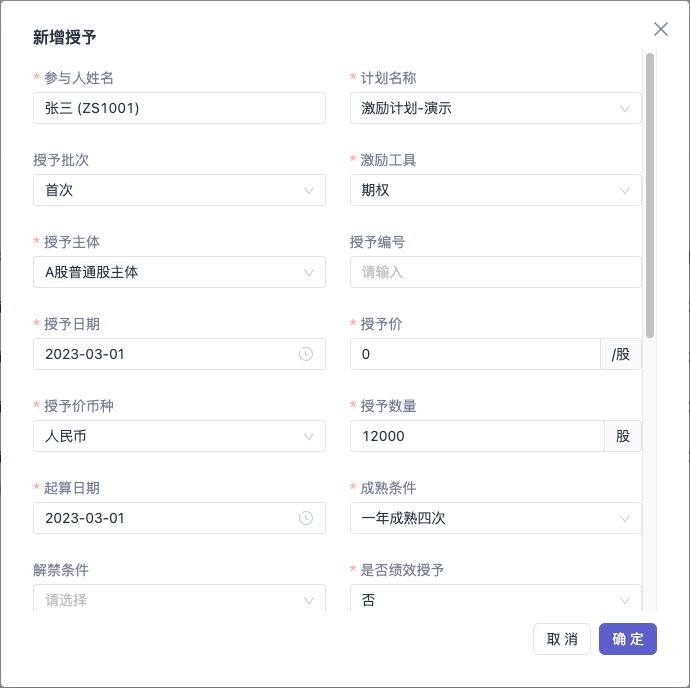This screenshot has height=688, width=690.
Task: Open the 是否绩效授予 dropdown chevron
Action: [x=624, y=600]
